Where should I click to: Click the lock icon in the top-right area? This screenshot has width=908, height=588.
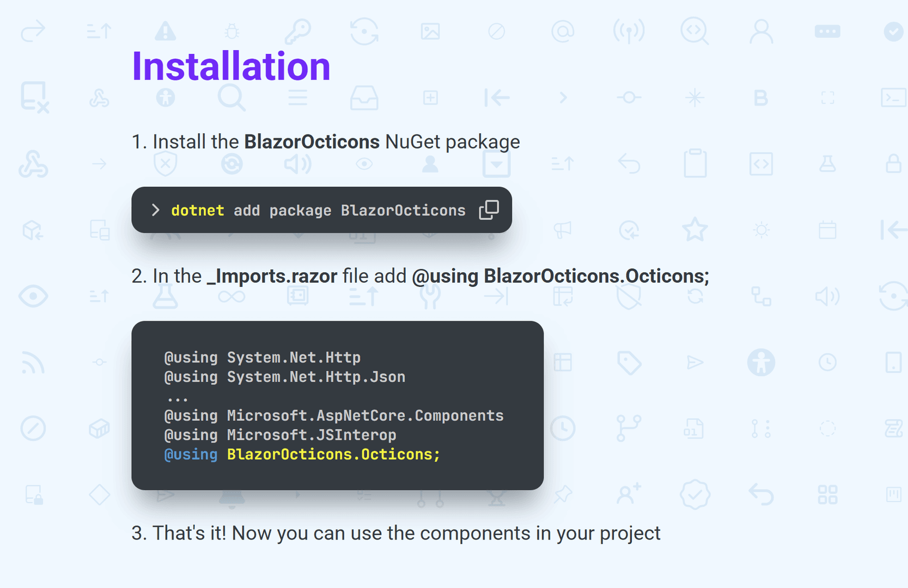pyautogui.click(x=893, y=163)
